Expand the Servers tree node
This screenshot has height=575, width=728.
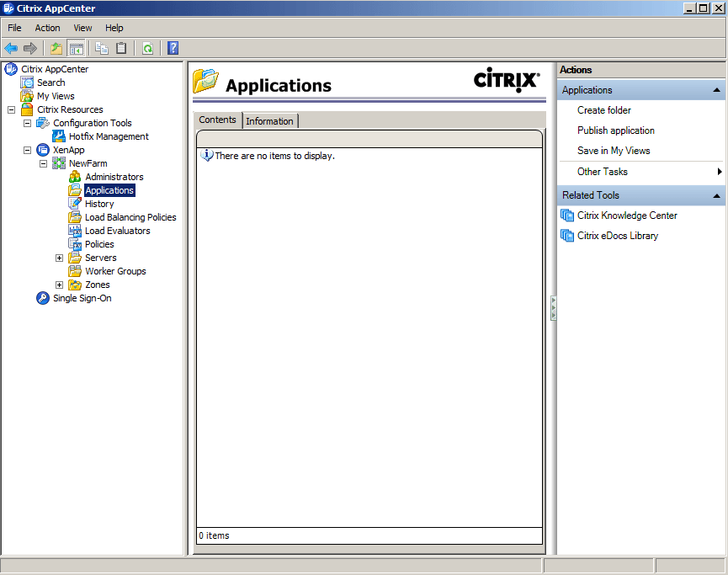click(x=59, y=257)
